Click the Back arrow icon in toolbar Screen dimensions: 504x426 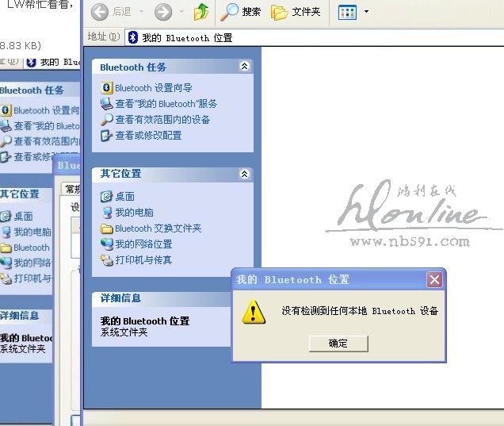[100, 12]
